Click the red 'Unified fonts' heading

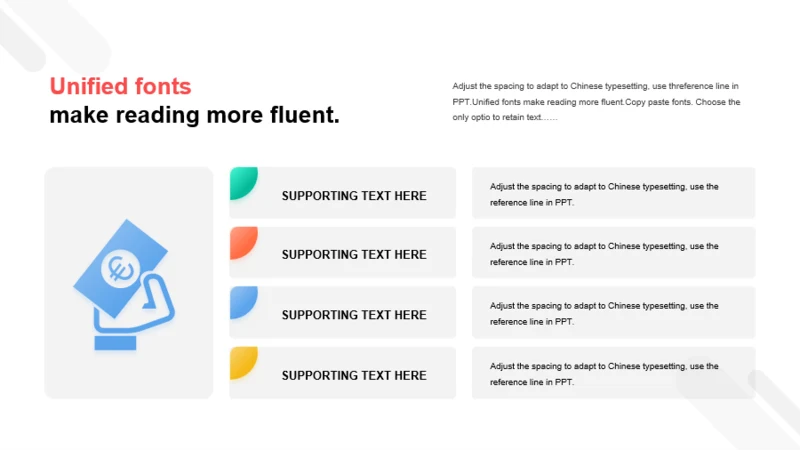120,86
